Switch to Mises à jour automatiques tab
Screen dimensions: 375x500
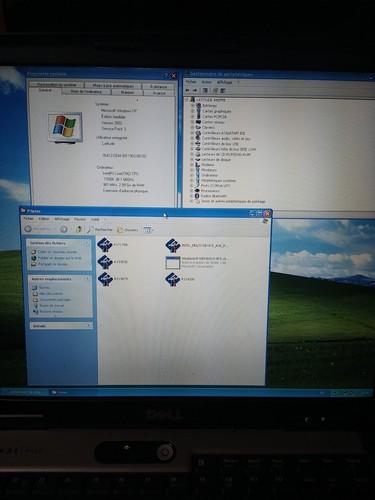tap(113, 86)
